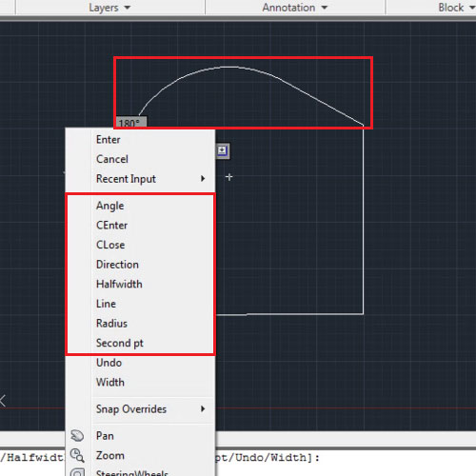Choose the CEnter arc option
Image resolution: width=476 pixels, height=476 pixels.
point(140,226)
